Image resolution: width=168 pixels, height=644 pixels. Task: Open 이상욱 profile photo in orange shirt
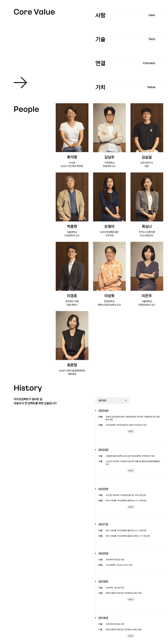[109, 266]
